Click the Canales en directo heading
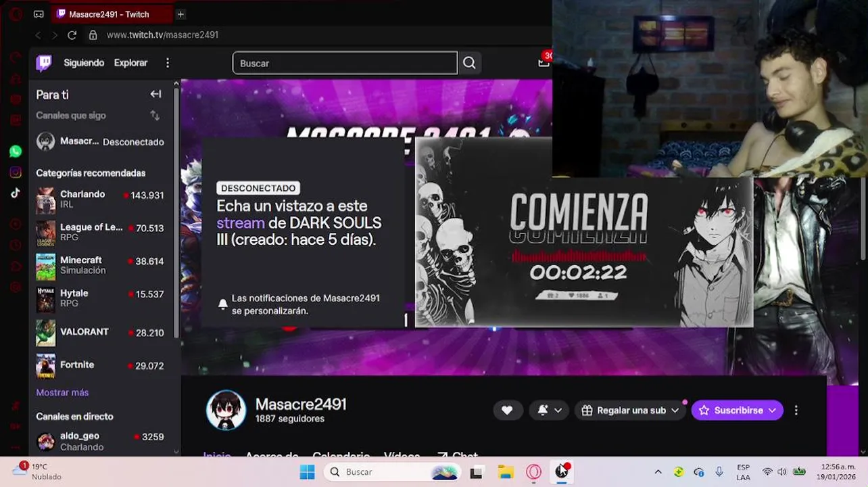 tap(74, 417)
